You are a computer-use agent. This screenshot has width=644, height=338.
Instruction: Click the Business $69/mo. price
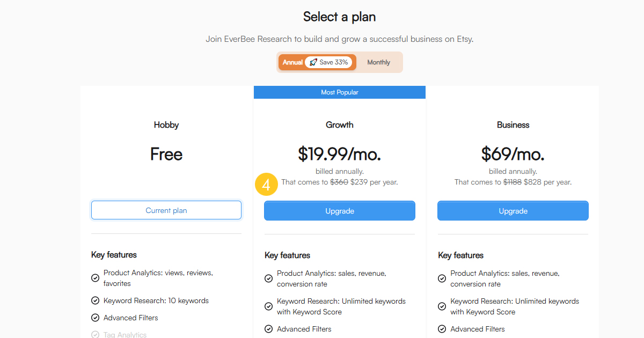(513, 155)
